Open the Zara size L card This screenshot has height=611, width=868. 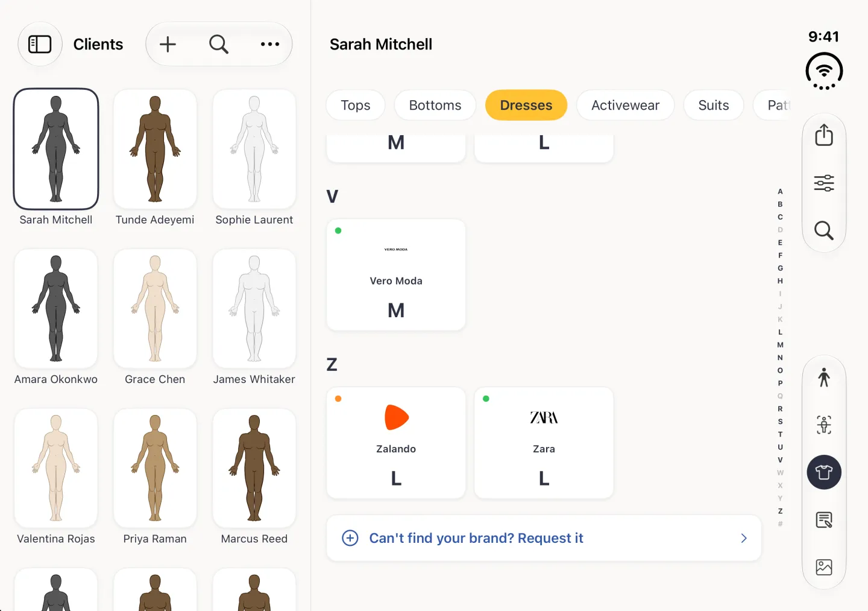point(544,443)
